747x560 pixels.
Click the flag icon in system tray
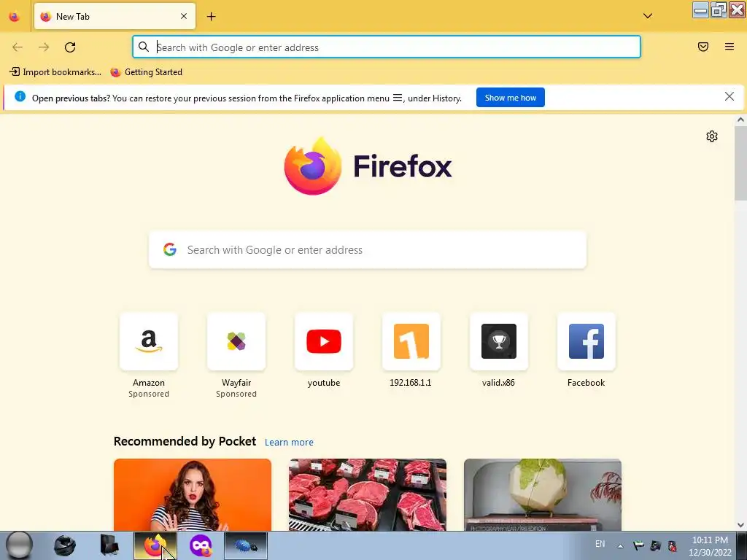click(x=638, y=545)
